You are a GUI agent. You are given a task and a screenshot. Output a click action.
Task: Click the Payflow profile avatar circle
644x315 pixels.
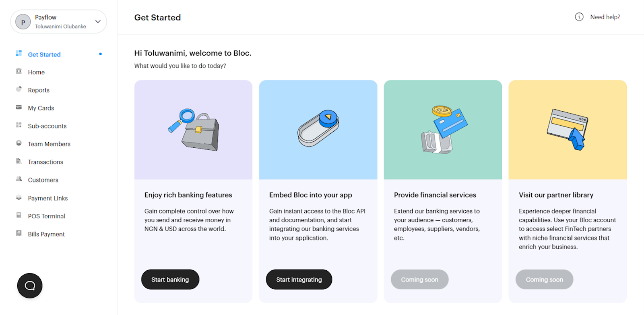pyautogui.click(x=23, y=22)
